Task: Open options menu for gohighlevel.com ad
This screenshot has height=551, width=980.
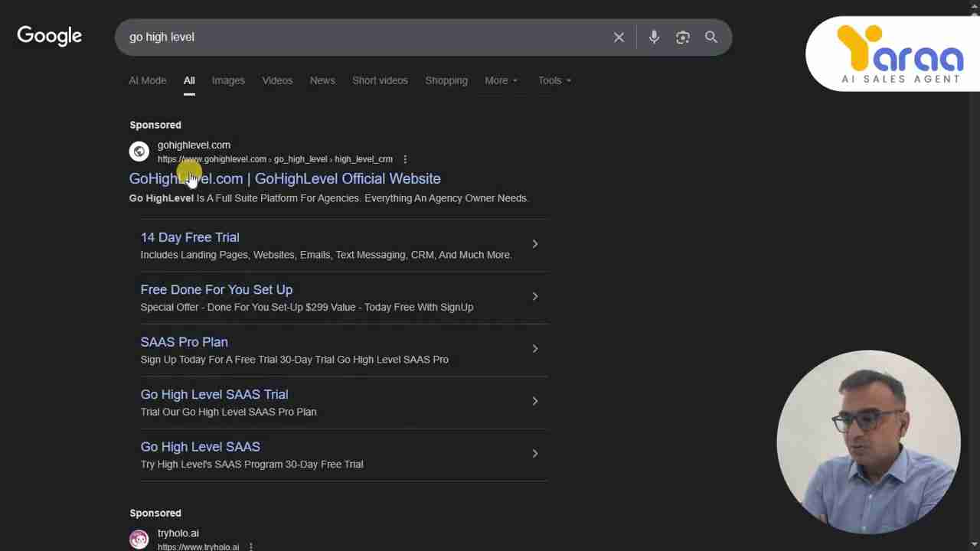Action: (x=405, y=159)
